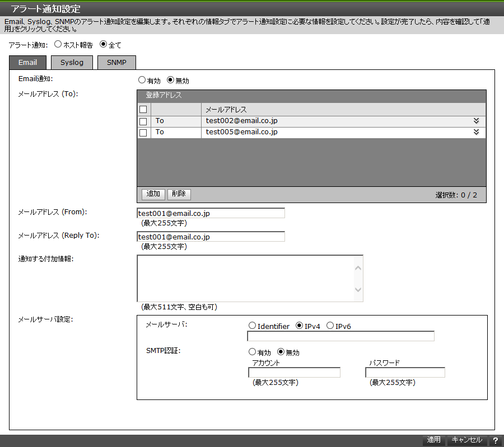Click the メールアドレス (From) input field
Screen dimensions: 504x447
point(211,213)
